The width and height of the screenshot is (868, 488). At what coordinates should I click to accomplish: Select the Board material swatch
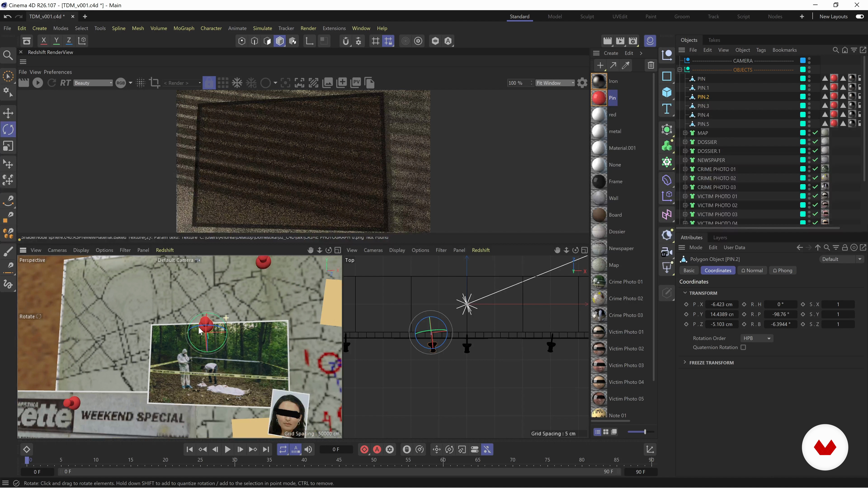click(x=599, y=215)
